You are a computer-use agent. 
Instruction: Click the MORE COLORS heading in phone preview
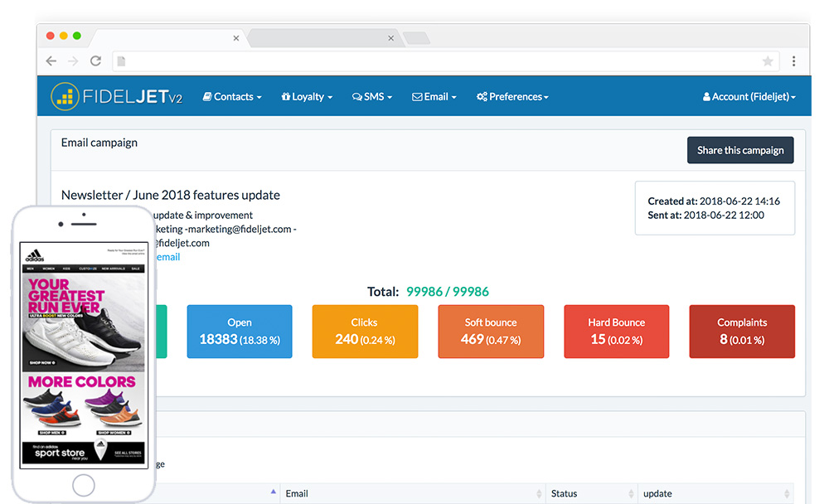(82, 381)
